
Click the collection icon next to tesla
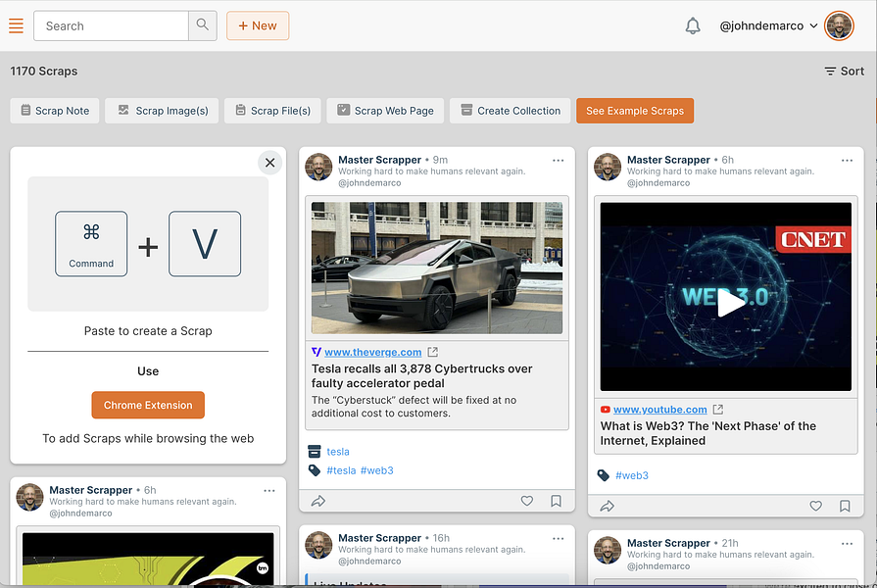point(315,451)
